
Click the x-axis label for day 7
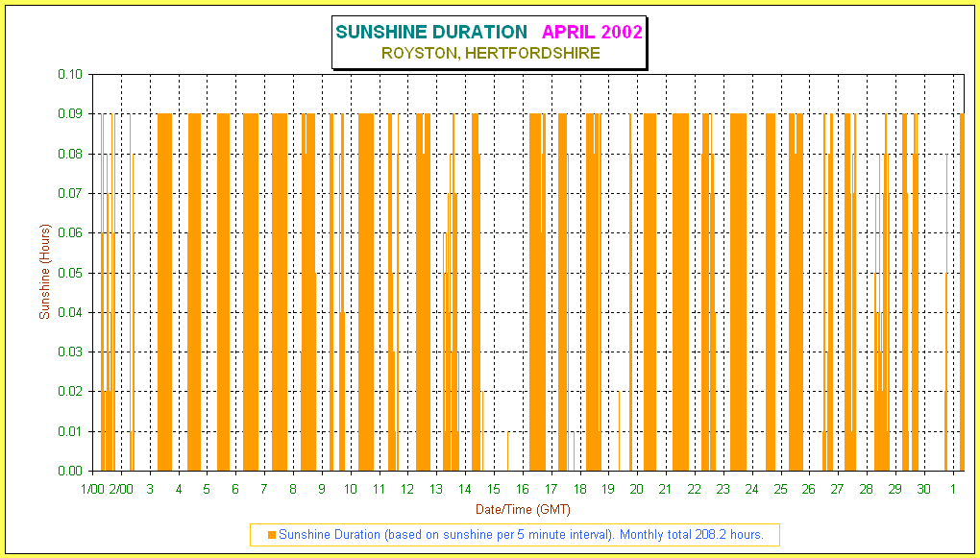(x=264, y=489)
